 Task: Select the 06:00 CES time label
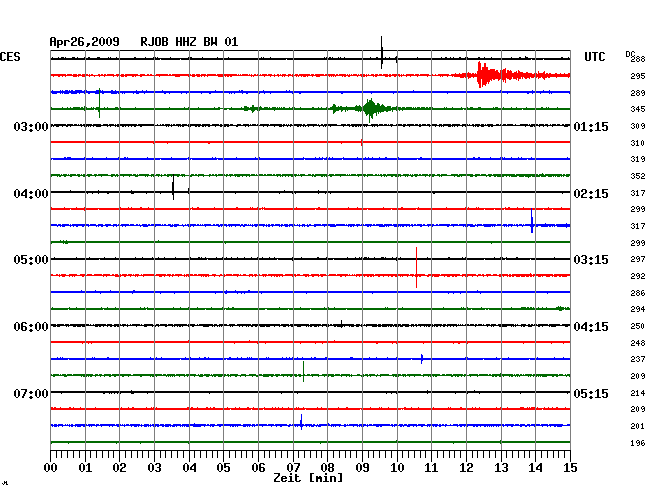pyautogui.click(x=31, y=327)
